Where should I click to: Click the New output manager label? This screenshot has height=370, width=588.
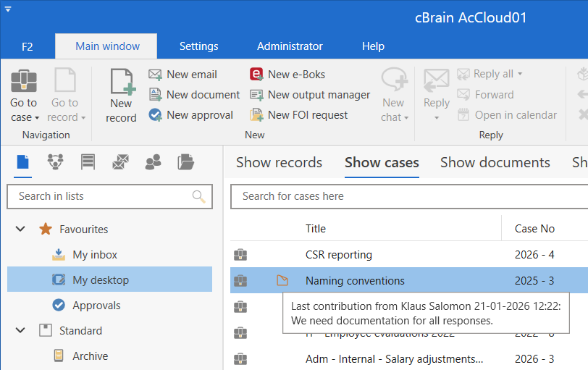319,95
